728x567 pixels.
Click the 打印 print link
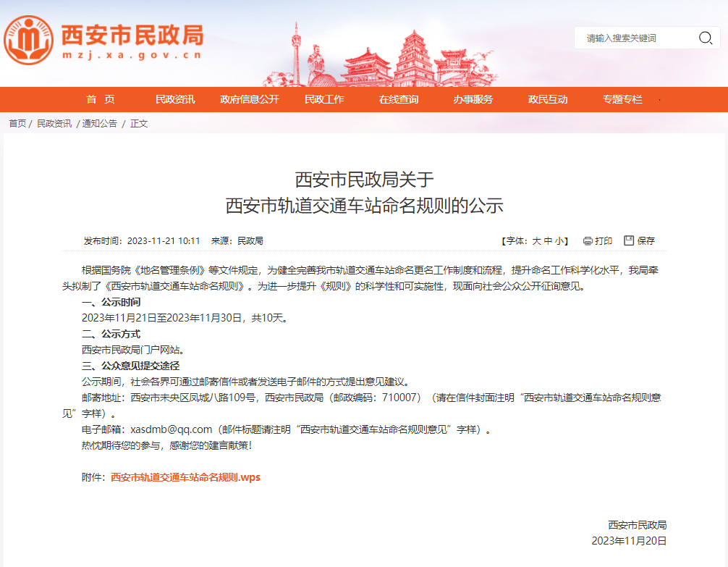(x=603, y=240)
